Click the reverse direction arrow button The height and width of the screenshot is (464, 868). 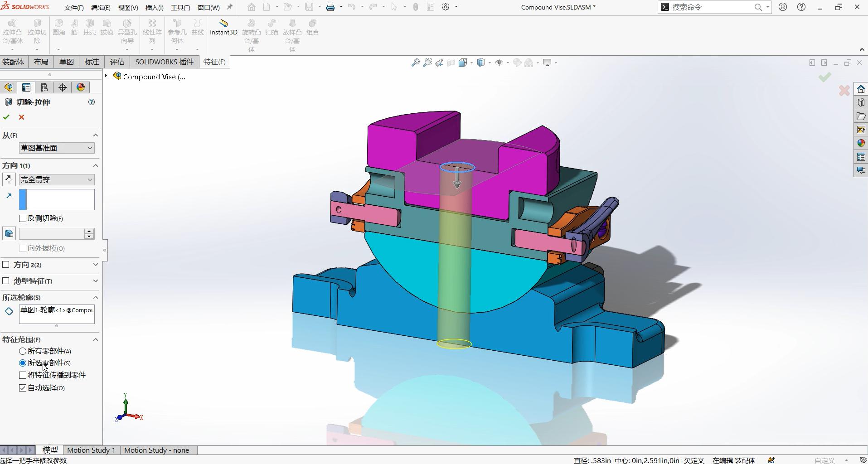click(9, 179)
